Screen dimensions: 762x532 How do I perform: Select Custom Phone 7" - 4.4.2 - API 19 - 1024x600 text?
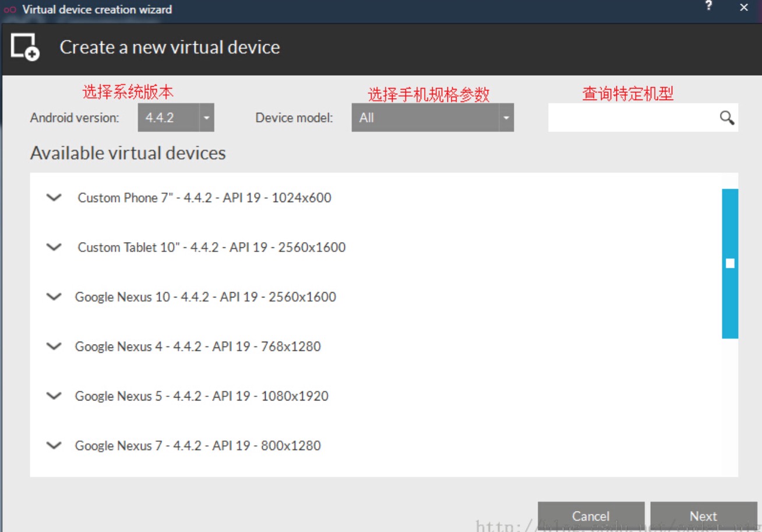click(x=204, y=198)
